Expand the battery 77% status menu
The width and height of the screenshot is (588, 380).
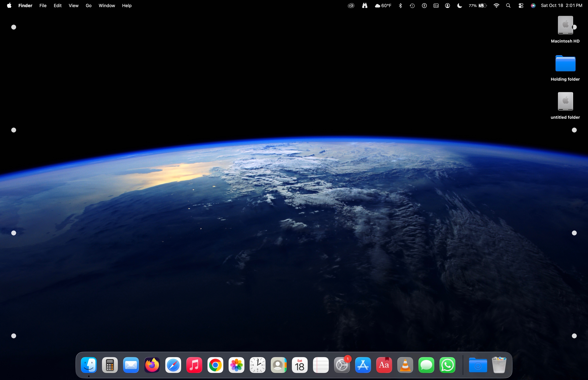[478, 6]
